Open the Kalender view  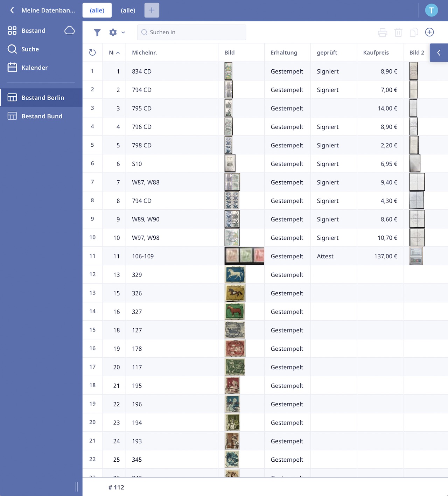coord(34,68)
